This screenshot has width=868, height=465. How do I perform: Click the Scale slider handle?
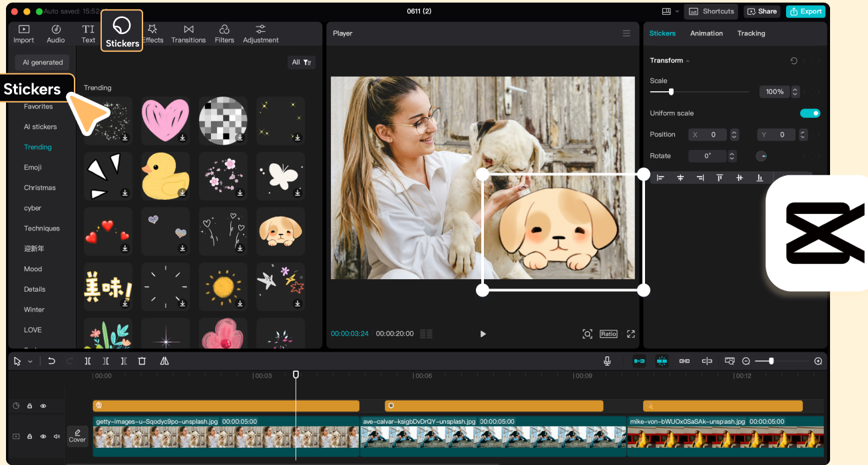671,92
